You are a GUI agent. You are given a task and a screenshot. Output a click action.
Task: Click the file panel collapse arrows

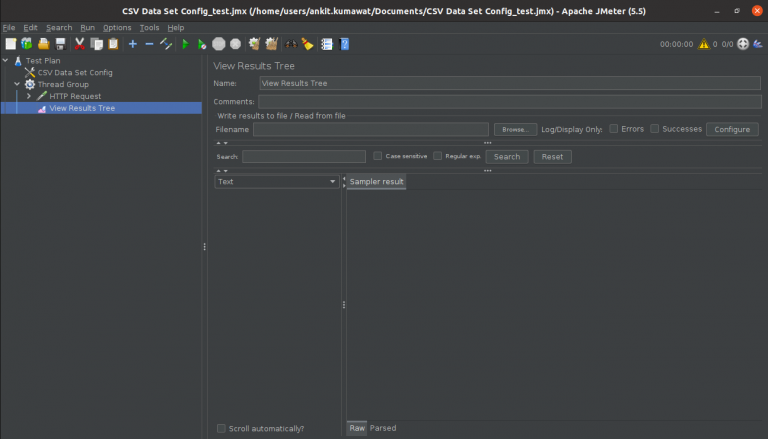[x=222, y=143]
